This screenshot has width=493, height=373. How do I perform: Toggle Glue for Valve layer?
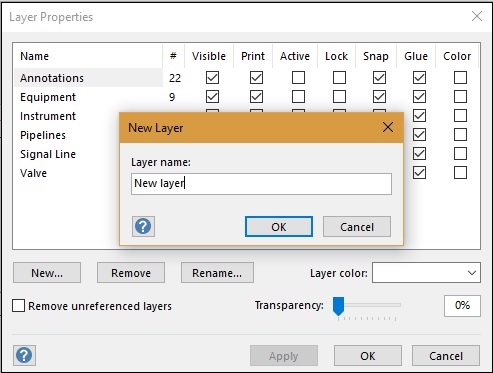click(419, 173)
